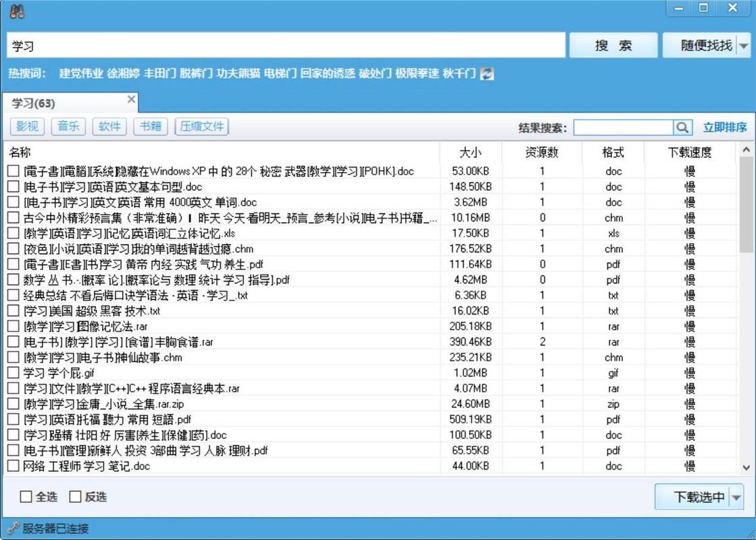Screen dimensions: 756x540
Task: Expand the 随便找找 dropdown arrow
Action: pyautogui.click(x=743, y=46)
